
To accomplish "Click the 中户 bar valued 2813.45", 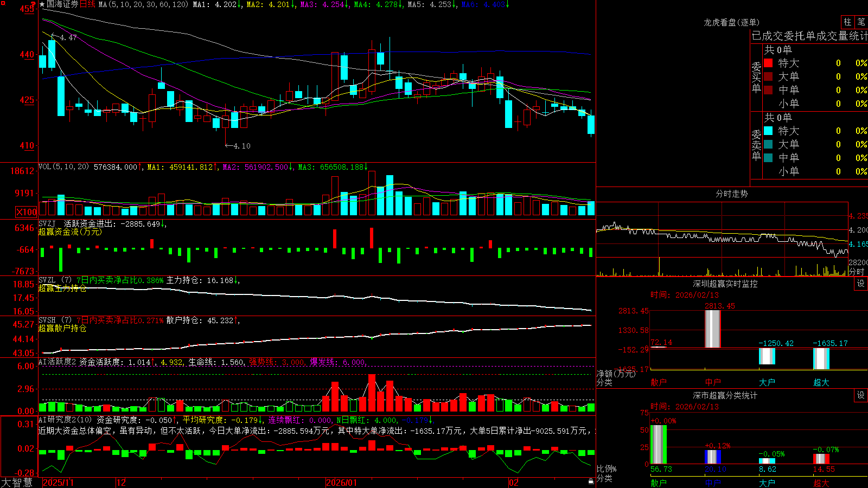I will [712, 329].
